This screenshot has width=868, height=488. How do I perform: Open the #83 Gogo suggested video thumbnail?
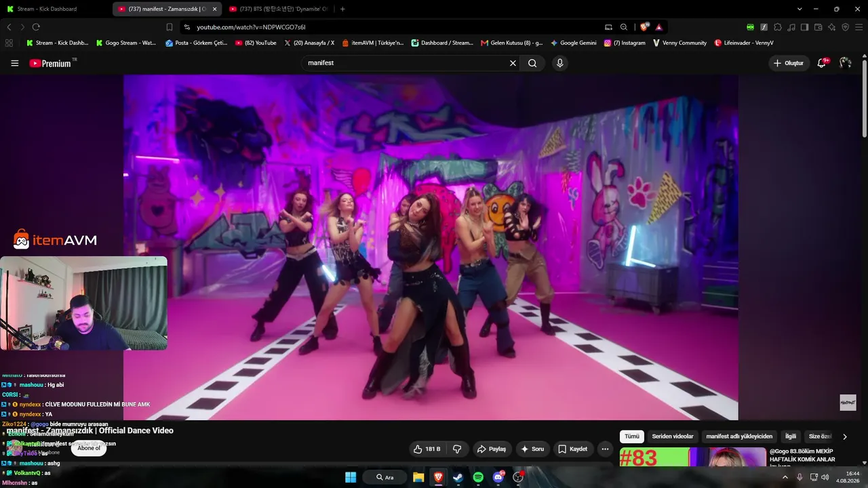point(692,457)
